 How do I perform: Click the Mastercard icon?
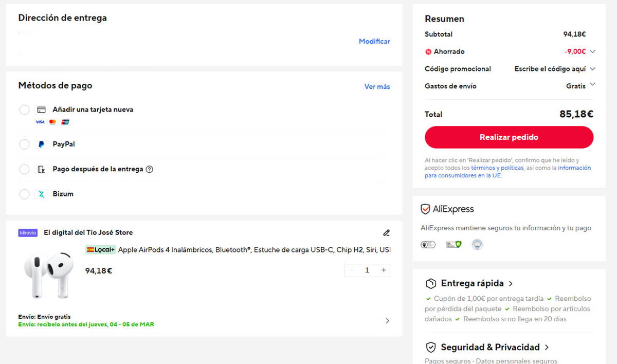point(51,122)
